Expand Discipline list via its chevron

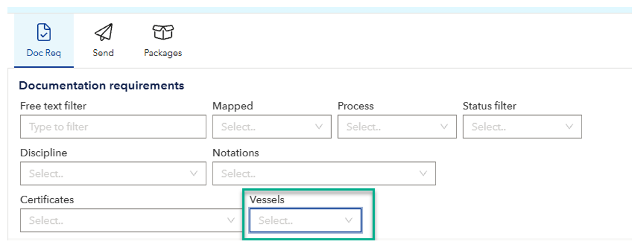194,173
